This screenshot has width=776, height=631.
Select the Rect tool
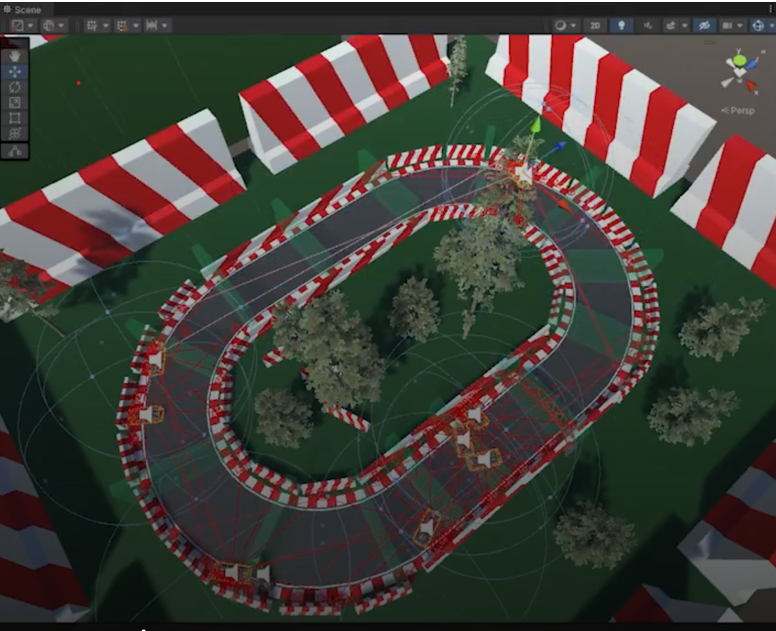[15, 117]
